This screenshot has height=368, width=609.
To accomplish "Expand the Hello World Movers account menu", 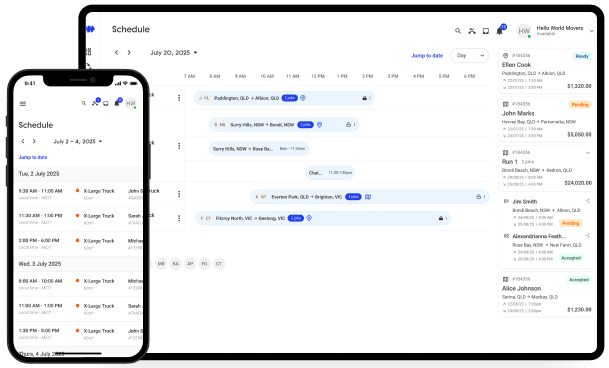I will [591, 31].
